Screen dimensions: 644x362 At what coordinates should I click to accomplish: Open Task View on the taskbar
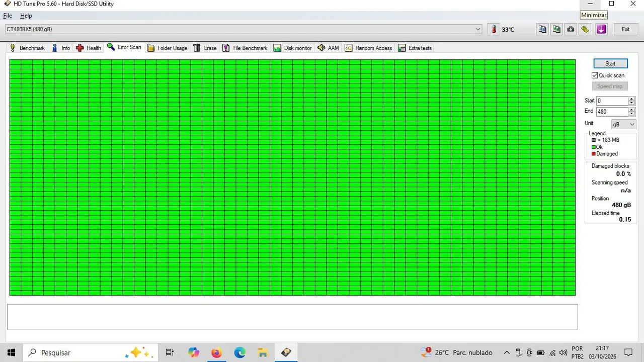(170, 352)
